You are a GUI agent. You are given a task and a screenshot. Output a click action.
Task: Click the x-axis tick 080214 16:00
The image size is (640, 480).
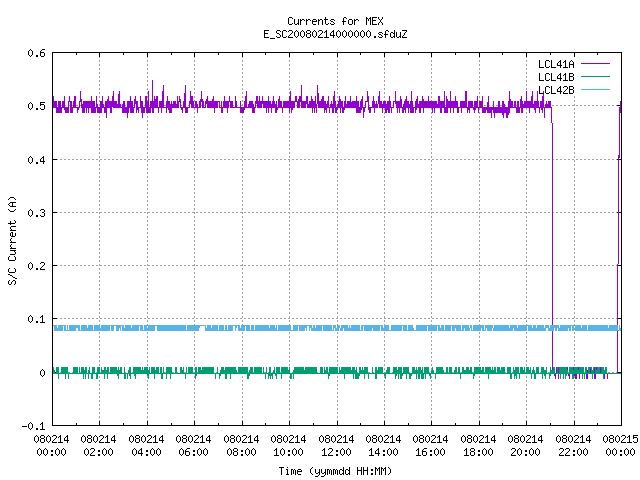click(431, 446)
